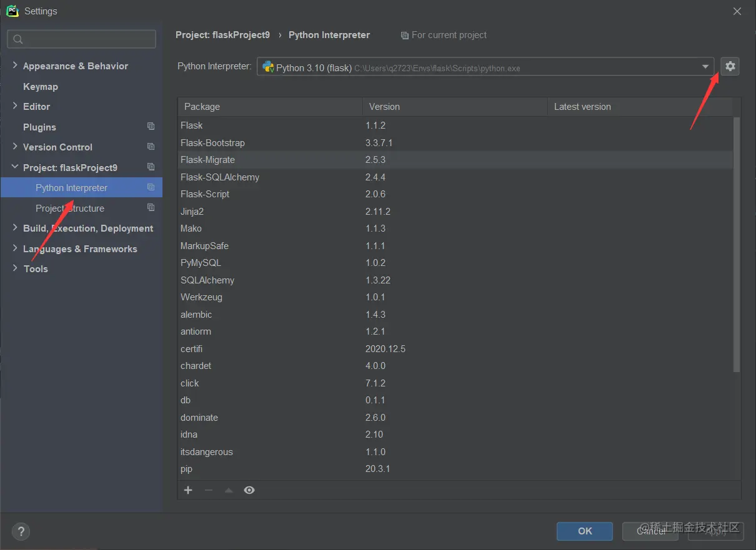Click version 2020.12.5 of certifi
Image resolution: width=756 pixels, height=550 pixels.
(385, 349)
